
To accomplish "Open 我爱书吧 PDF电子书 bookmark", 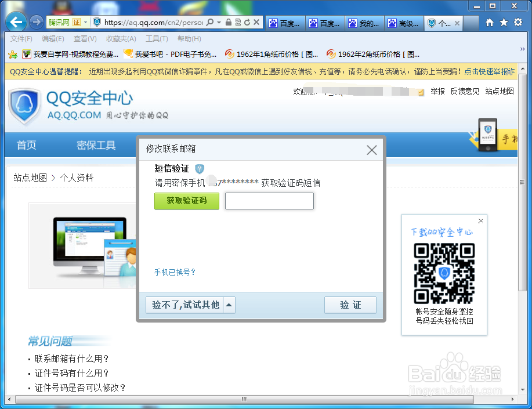I will [170, 55].
